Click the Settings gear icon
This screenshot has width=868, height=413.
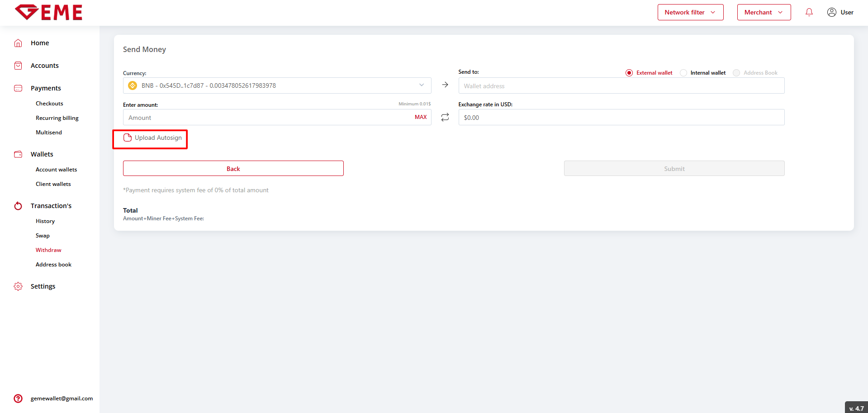point(18,286)
